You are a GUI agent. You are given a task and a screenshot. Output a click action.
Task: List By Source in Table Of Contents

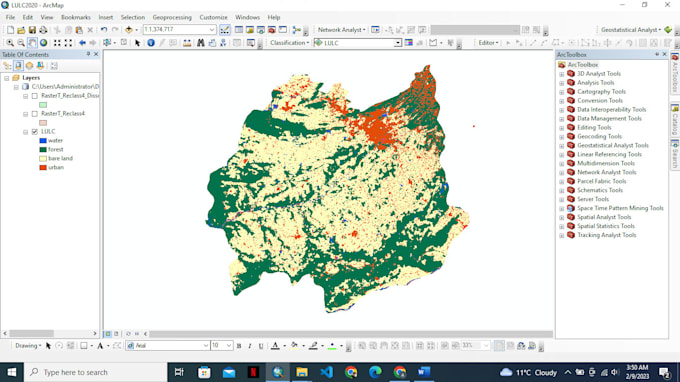[18, 66]
